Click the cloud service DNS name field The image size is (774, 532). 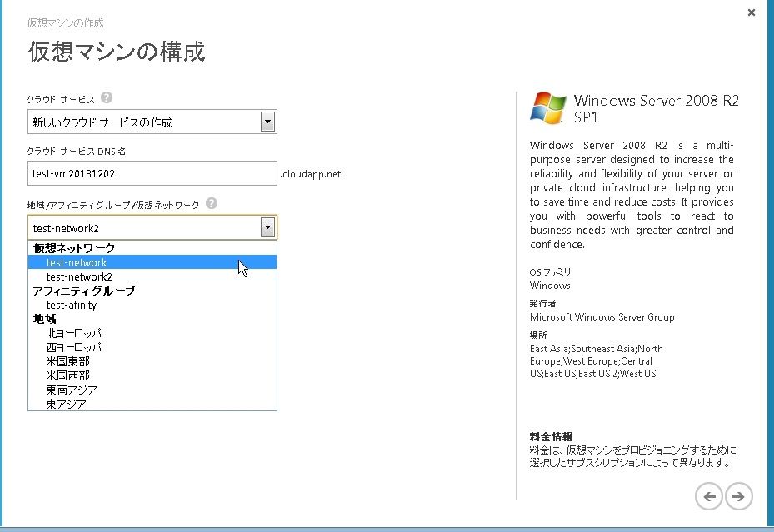point(152,173)
